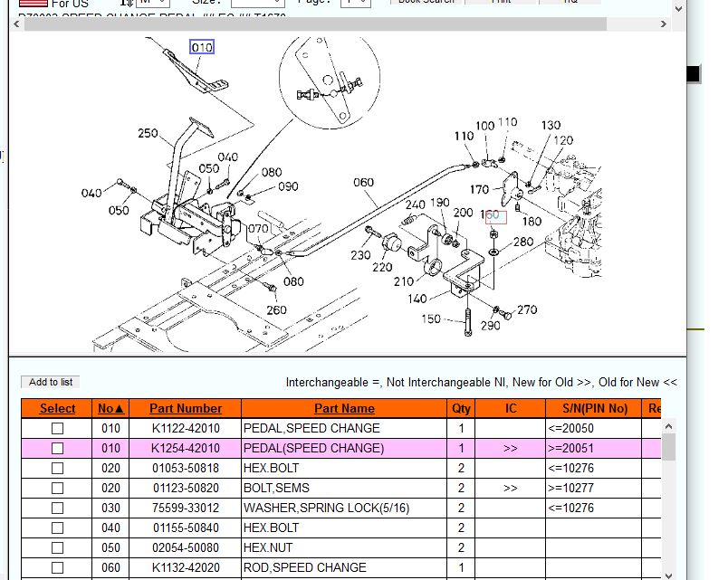
Task: Click the 200 callout in diagram
Action: tap(463, 213)
